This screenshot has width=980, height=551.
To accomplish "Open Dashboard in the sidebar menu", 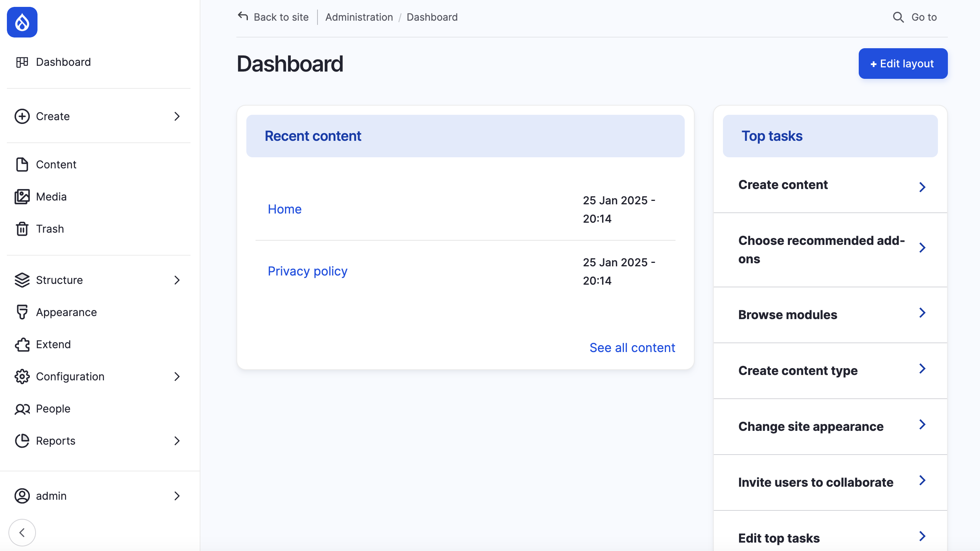I will point(99,62).
